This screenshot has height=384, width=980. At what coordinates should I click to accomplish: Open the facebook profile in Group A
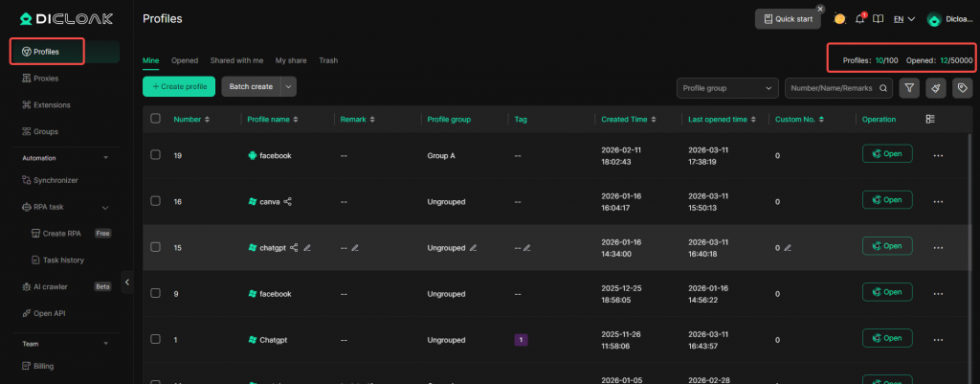coord(886,154)
